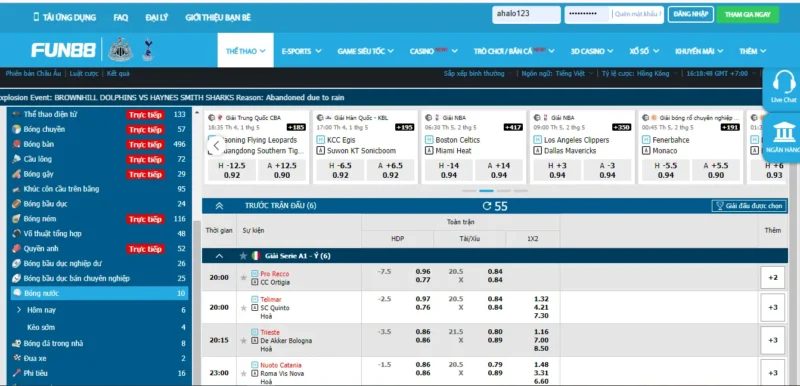Click the refresh icon beside countdown 55
Viewport: 800px width, 386px height.
[487, 206]
